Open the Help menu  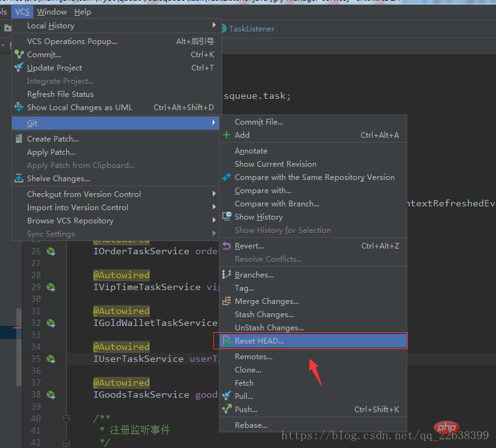click(x=82, y=12)
